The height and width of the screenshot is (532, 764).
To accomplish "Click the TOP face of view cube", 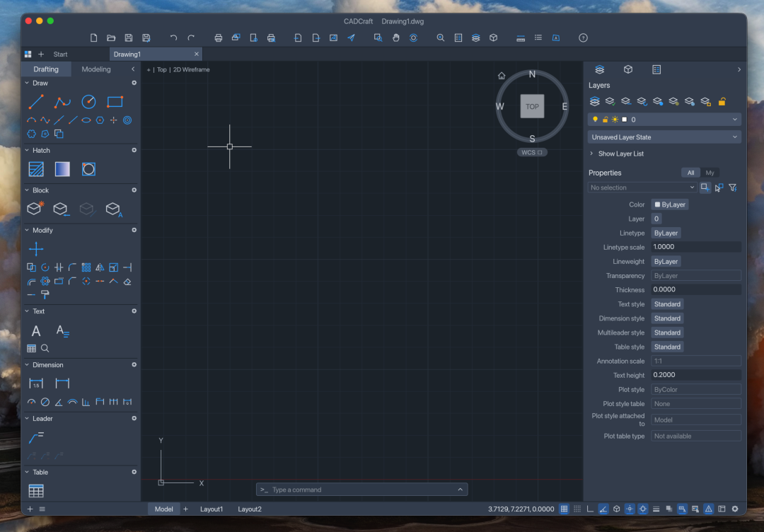I will [x=532, y=106].
